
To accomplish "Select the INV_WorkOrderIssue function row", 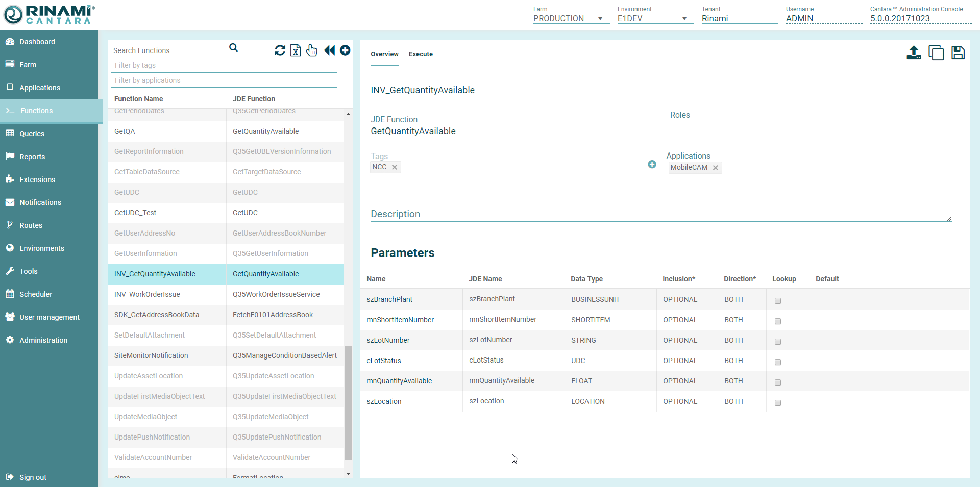I will (x=147, y=294).
